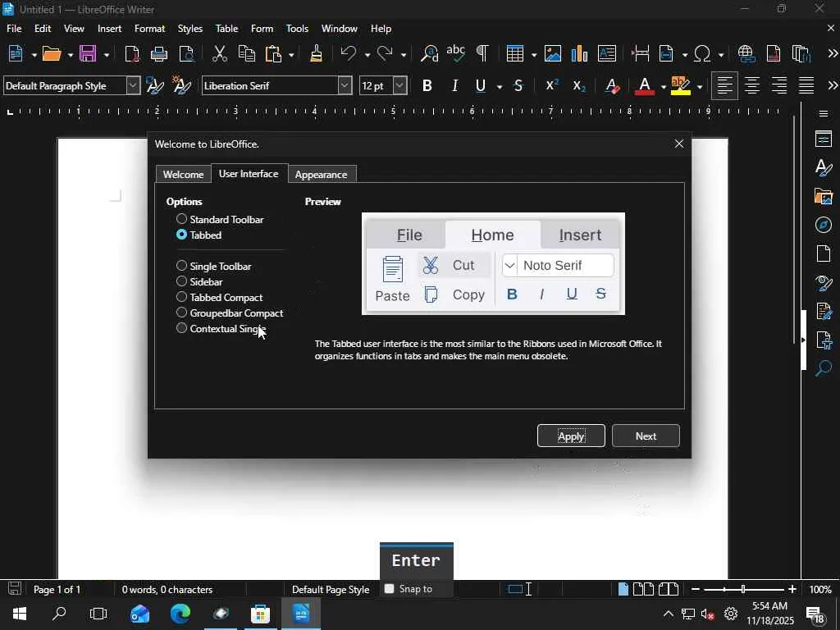The height and width of the screenshot is (630, 840).
Task: Apply Superscript formatting
Action: point(552,85)
